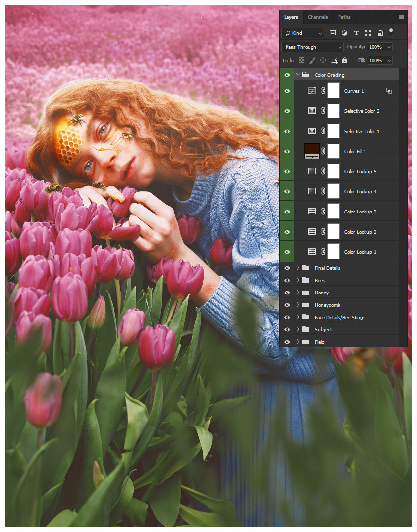Open the Fill slider dropdown arrow
The height and width of the screenshot is (532, 417).
tap(389, 60)
